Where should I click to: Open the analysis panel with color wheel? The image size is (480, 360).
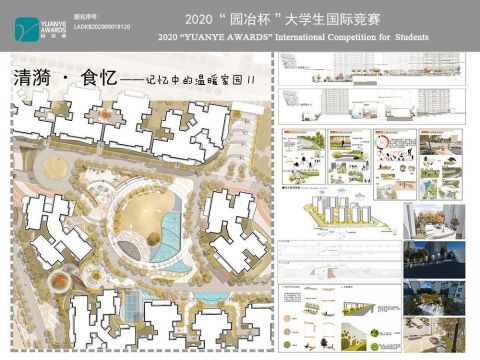pyautogui.click(x=395, y=165)
